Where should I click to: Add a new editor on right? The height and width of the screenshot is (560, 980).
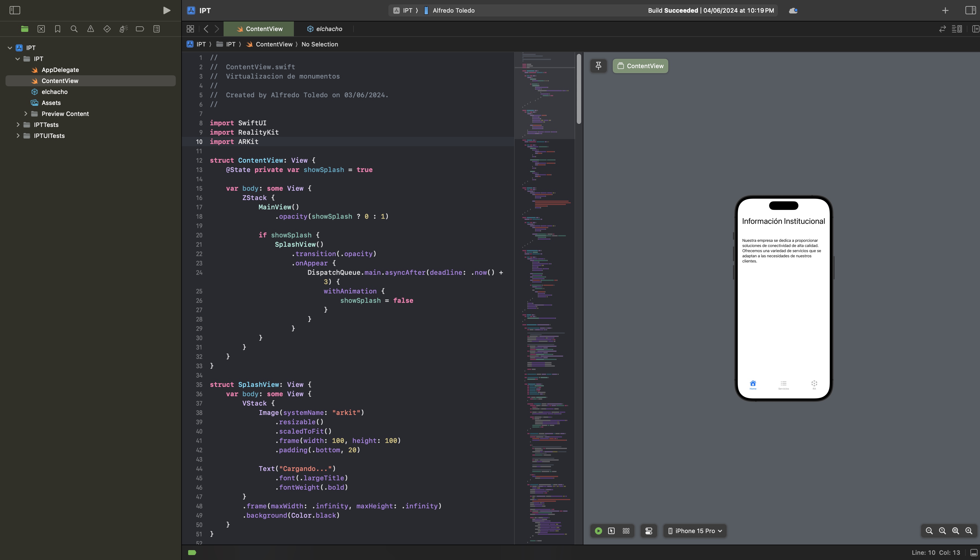pos(976,29)
